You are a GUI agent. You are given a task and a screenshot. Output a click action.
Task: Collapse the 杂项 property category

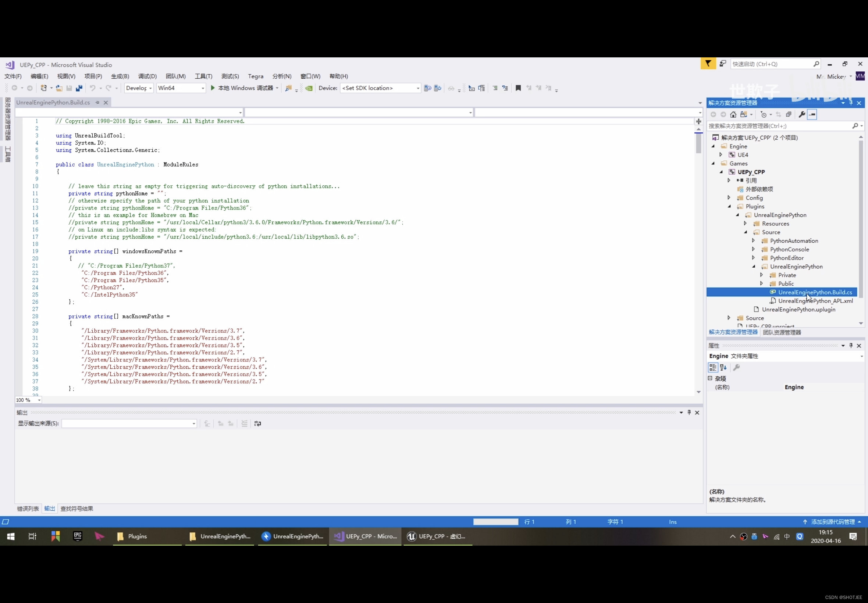coord(710,378)
